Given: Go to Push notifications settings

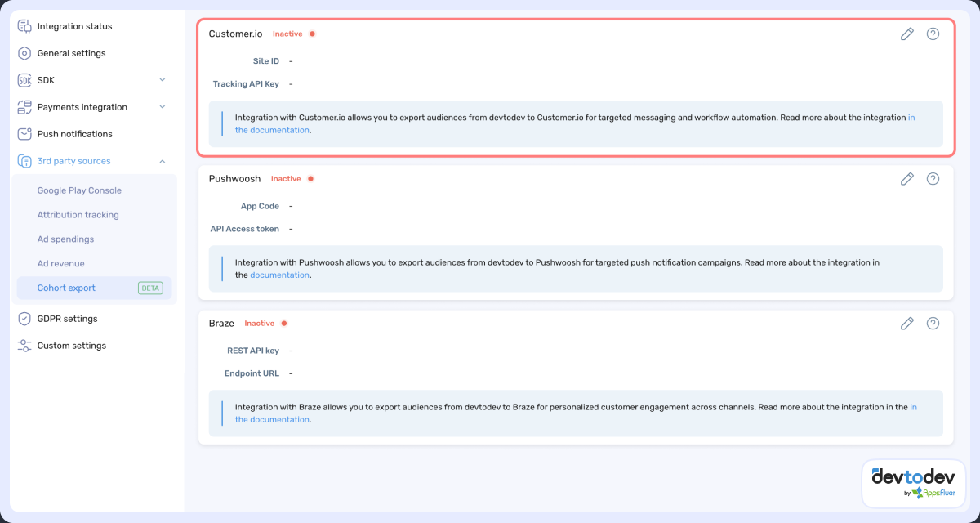Looking at the screenshot, I should (74, 134).
